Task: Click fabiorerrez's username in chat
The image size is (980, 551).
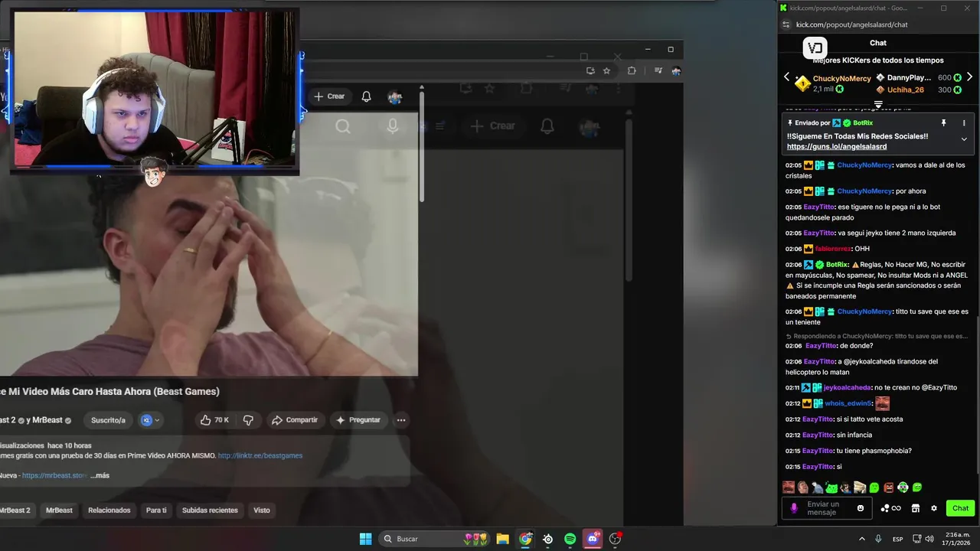Action: (833, 249)
